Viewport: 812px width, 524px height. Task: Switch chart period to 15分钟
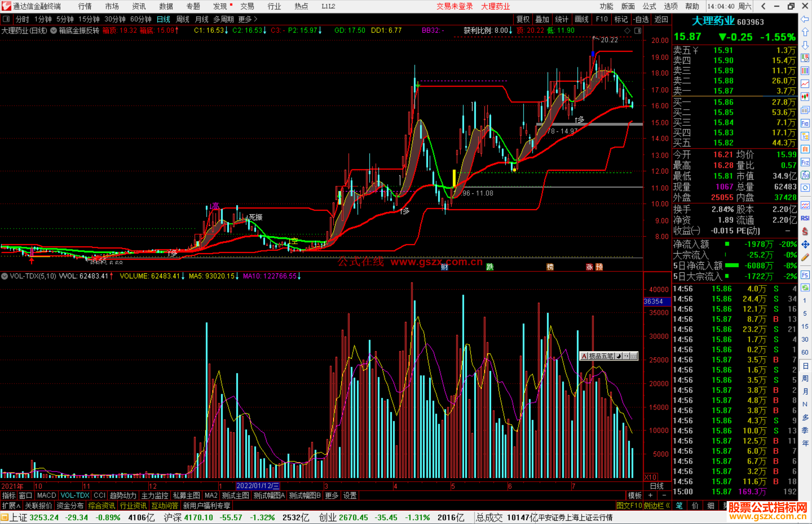pos(89,19)
